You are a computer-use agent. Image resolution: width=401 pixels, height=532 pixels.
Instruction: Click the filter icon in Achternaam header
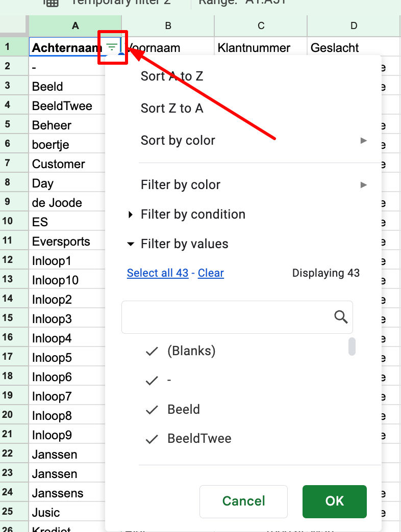(112, 47)
